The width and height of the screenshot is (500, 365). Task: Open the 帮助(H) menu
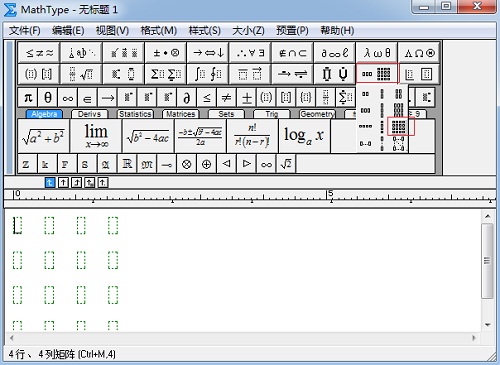coord(337,31)
